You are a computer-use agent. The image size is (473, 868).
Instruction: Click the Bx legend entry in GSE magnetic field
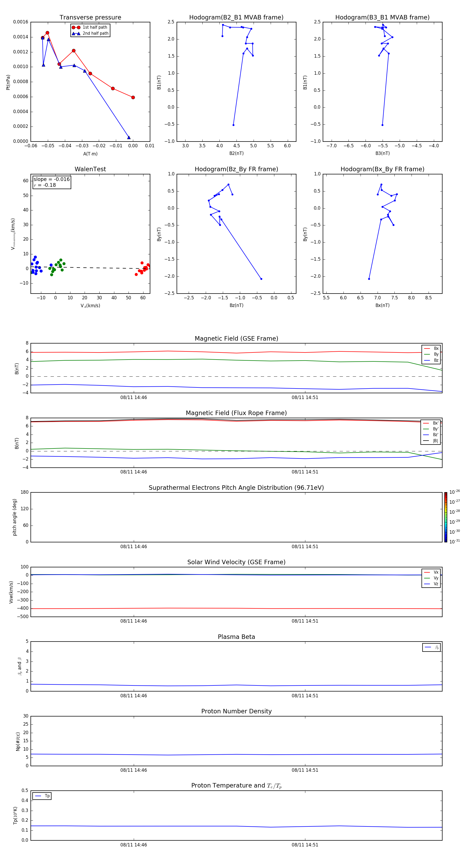(431, 349)
